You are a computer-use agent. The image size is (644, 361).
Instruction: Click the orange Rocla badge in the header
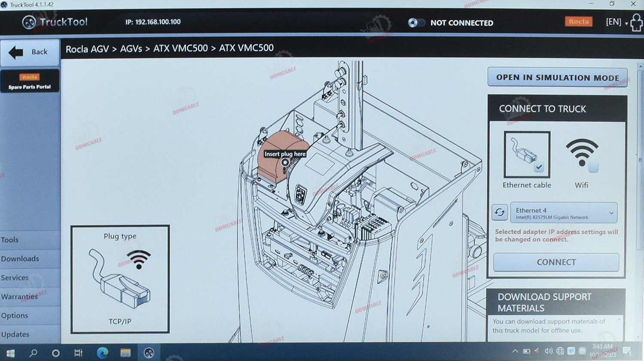[x=578, y=21]
